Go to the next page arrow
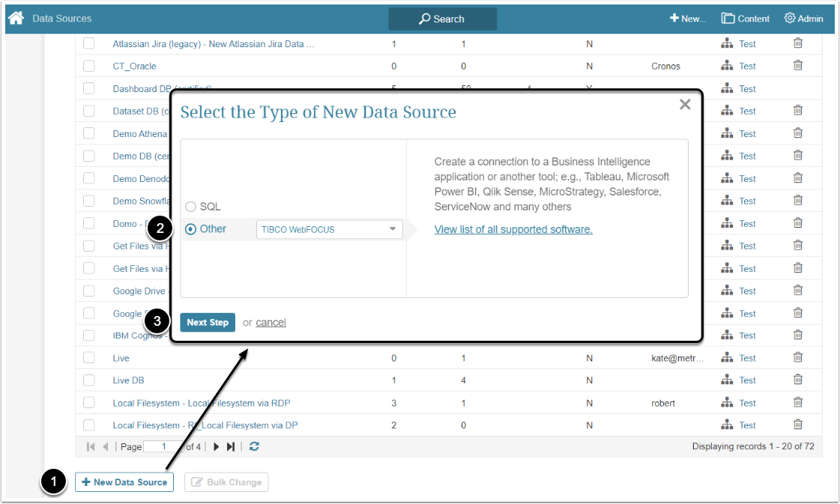 click(x=217, y=446)
